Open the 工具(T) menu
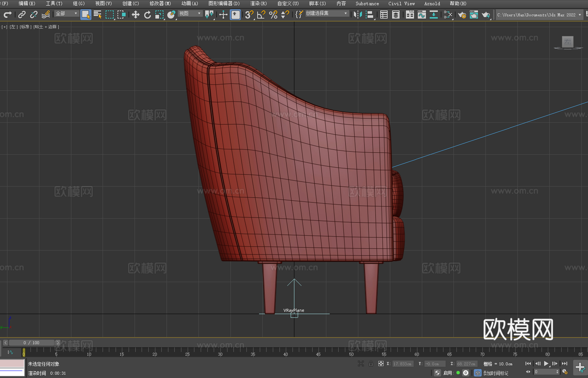The image size is (588, 378). (54, 3)
